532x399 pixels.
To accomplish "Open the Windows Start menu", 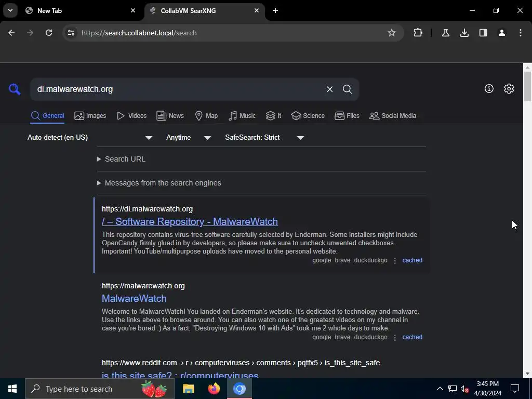I will [x=12, y=389].
